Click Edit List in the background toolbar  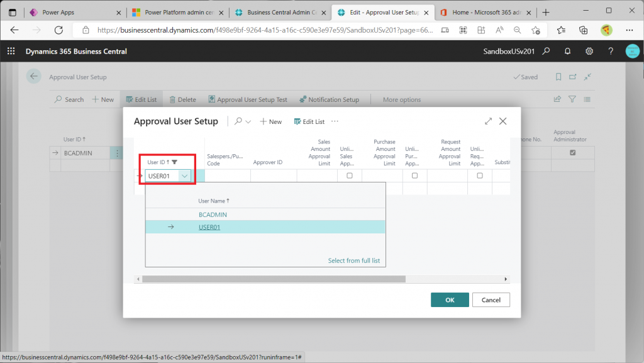[142, 99]
